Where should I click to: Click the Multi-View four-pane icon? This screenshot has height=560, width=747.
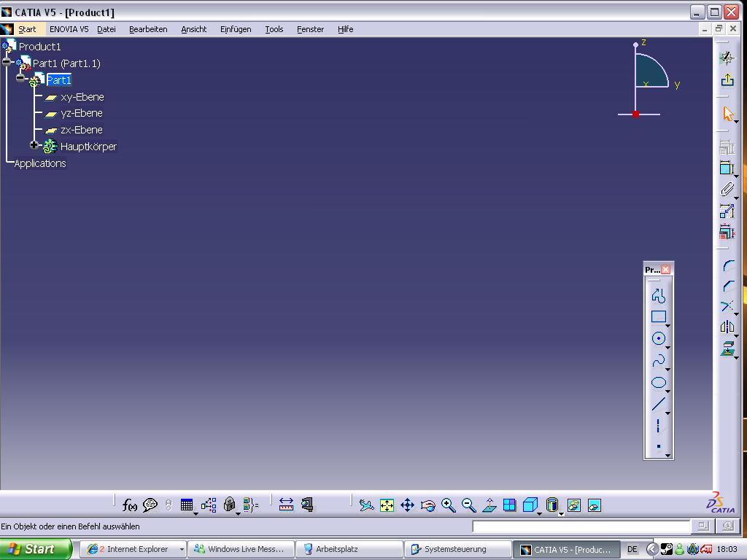(510, 505)
